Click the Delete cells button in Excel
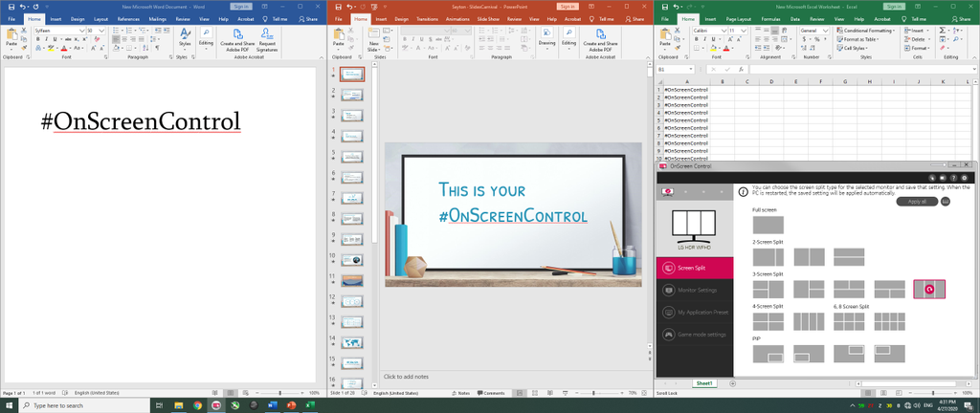Screen dimensions: 980x413 coord(916,38)
